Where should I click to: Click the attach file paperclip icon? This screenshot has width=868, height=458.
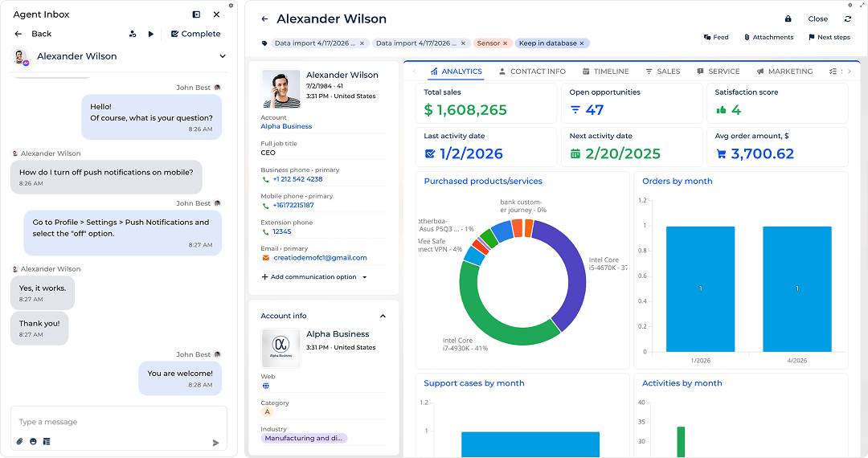(20, 441)
